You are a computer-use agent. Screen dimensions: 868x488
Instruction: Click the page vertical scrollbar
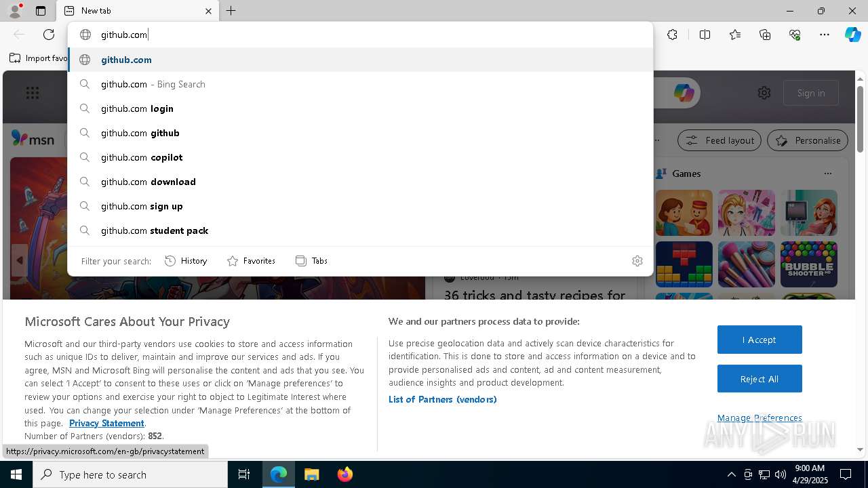(860, 119)
